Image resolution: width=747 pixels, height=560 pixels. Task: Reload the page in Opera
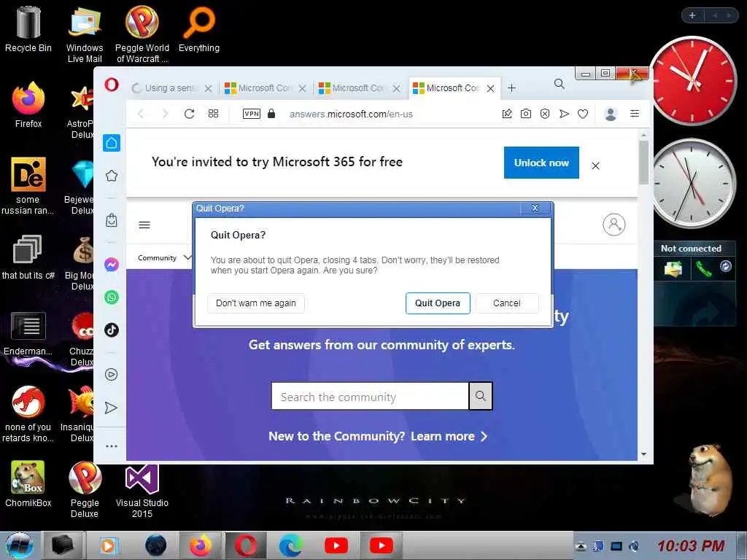pyautogui.click(x=189, y=114)
